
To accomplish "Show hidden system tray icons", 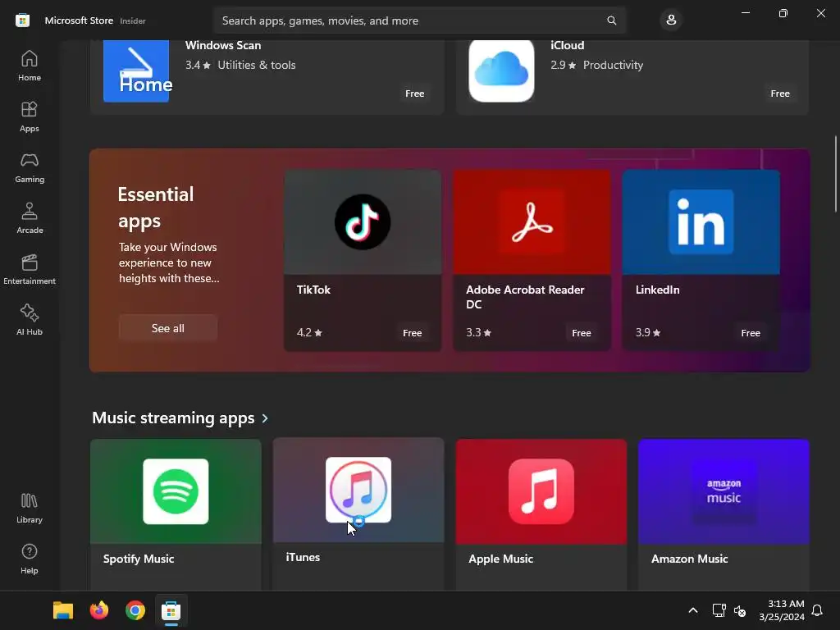I will (692, 610).
